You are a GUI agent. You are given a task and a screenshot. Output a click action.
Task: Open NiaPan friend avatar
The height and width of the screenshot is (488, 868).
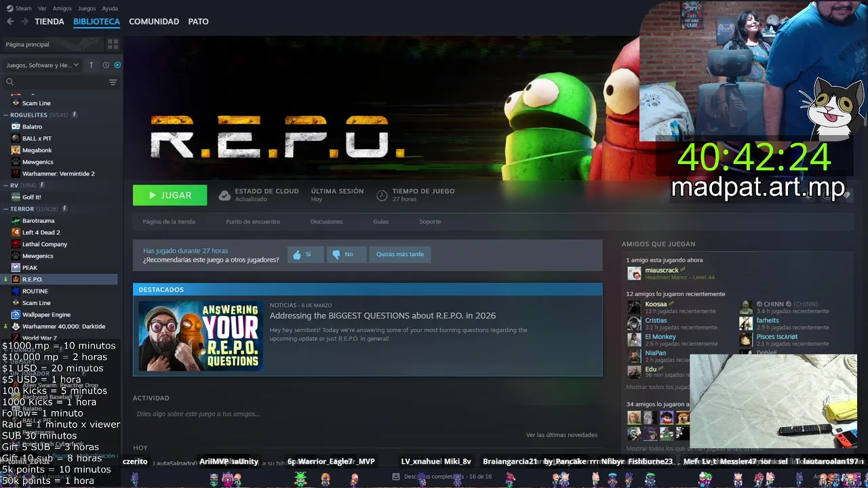click(x=634, y=356)
